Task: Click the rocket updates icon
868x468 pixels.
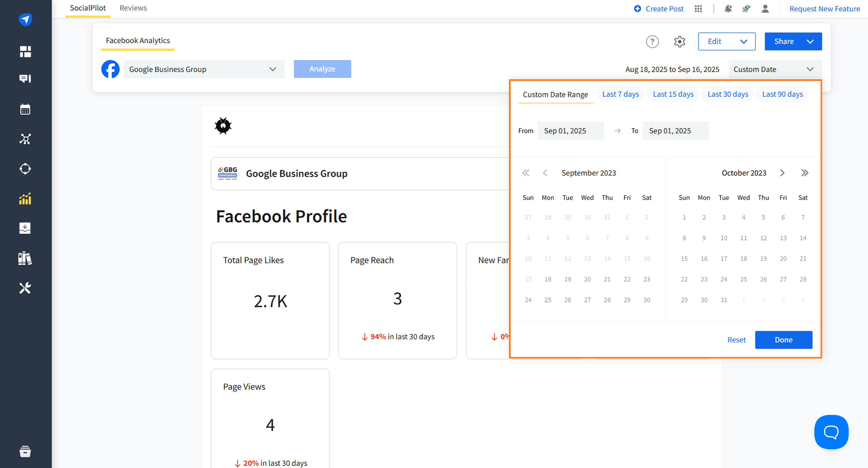Action: click(x=746, y=9)
